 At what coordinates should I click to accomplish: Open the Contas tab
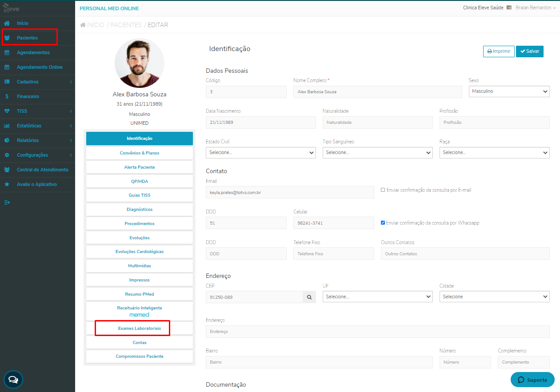pos(140,342)
